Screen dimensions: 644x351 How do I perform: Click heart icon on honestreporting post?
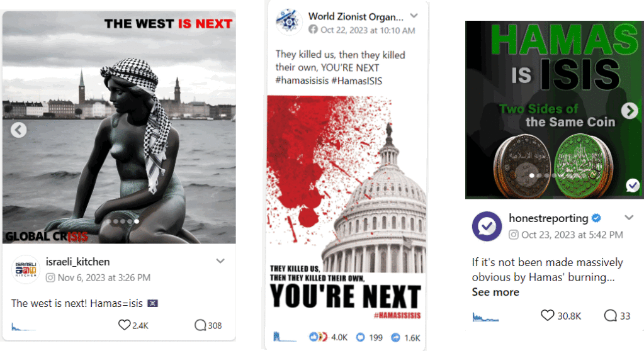pos(547,315)
